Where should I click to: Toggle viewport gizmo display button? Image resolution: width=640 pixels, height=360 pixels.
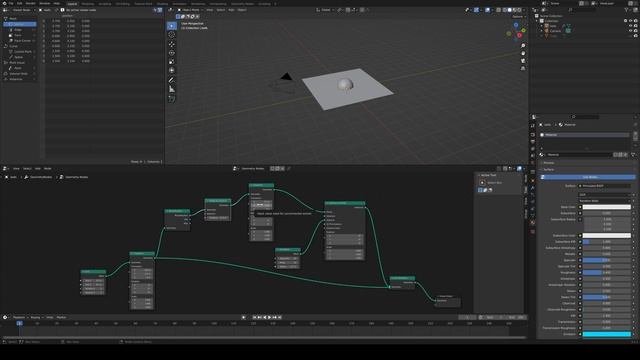pyautogui.click(x=476, y=10)
